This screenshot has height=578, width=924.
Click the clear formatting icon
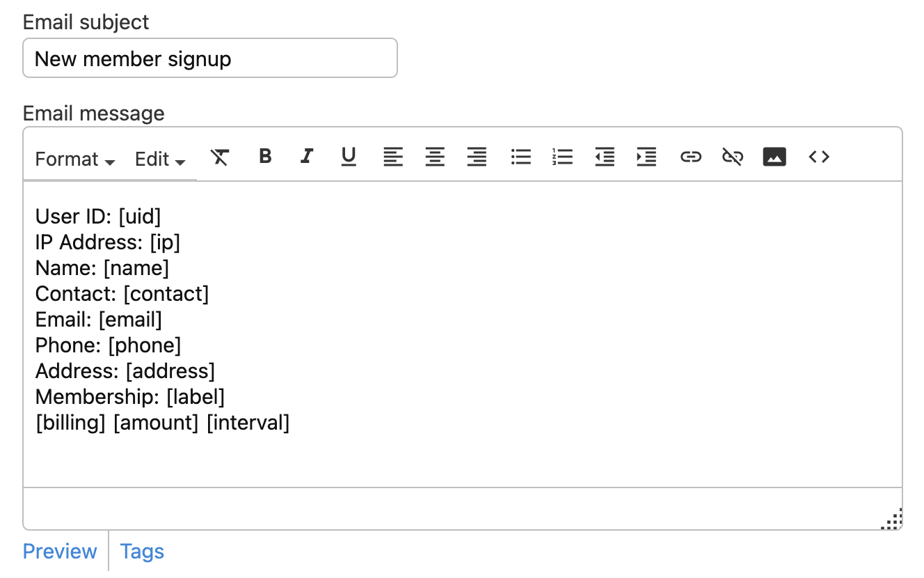(x=220, y=157)
